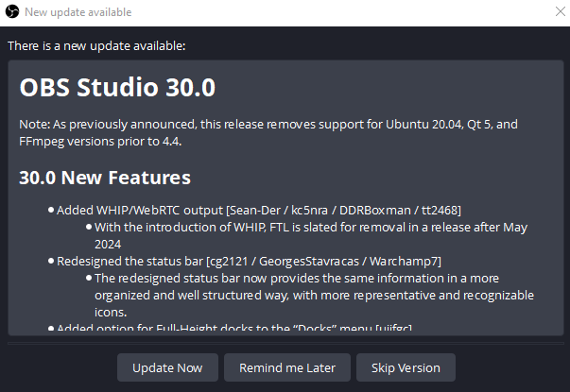The width and height of the screenshot is (570, 392).
Task: Click the note about Ubuntu 20.04 removal
Action: pos(268,132)
